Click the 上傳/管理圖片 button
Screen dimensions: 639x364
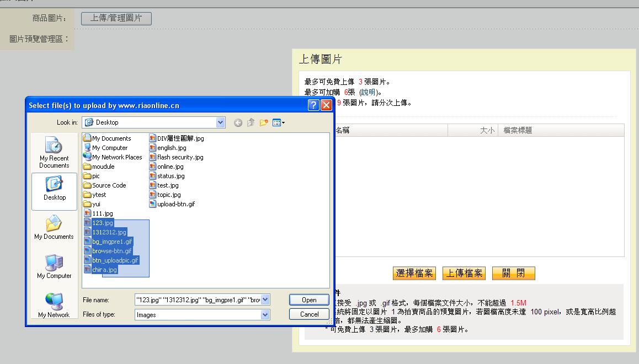[116, 18]
